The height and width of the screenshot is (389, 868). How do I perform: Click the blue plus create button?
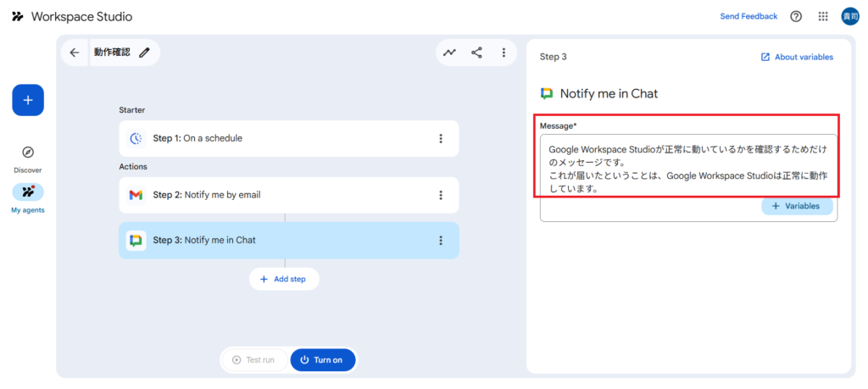pyautogui.click(x=28, y=100)
